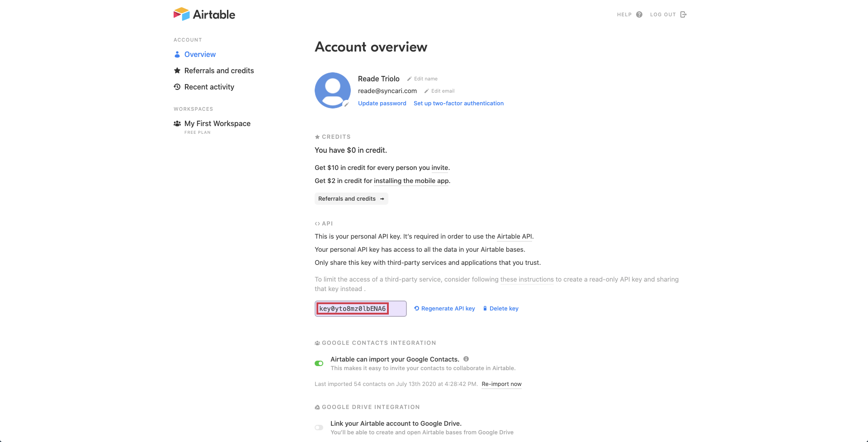
Task: Click Edit name link
Action: [426, 79]
